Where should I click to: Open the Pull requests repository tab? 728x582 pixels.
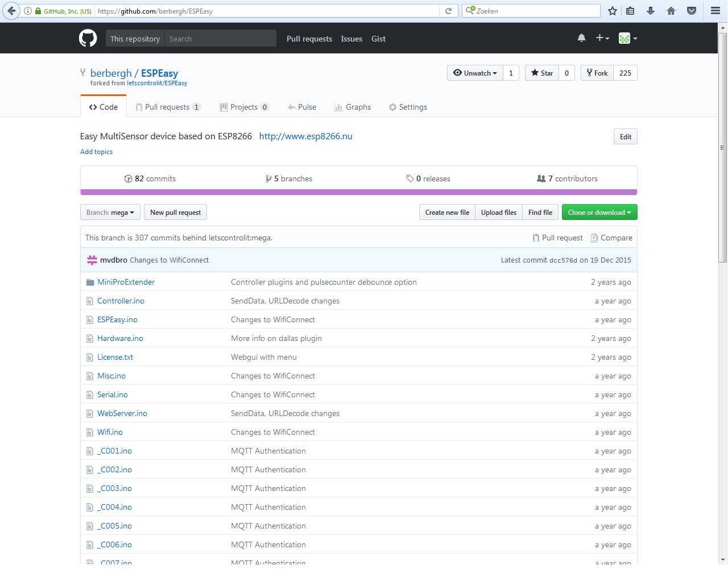(x=168, y=107)
